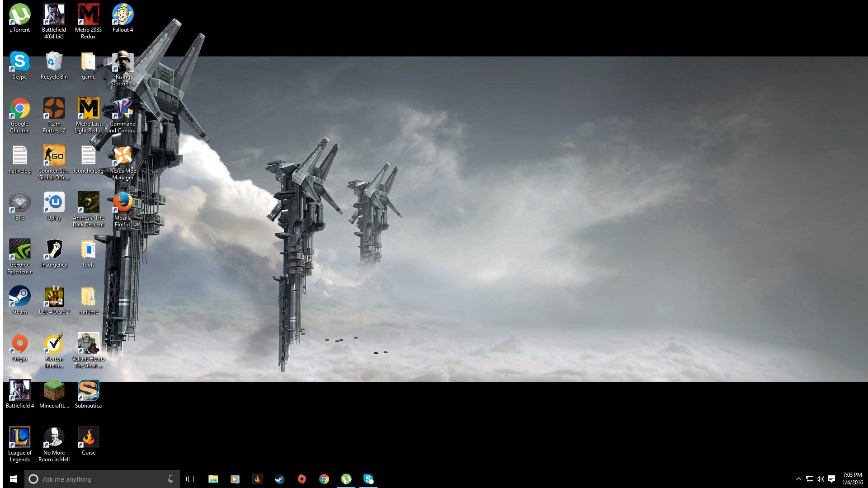
Task: Show hidden system tray icons
Action: [798, 479]
